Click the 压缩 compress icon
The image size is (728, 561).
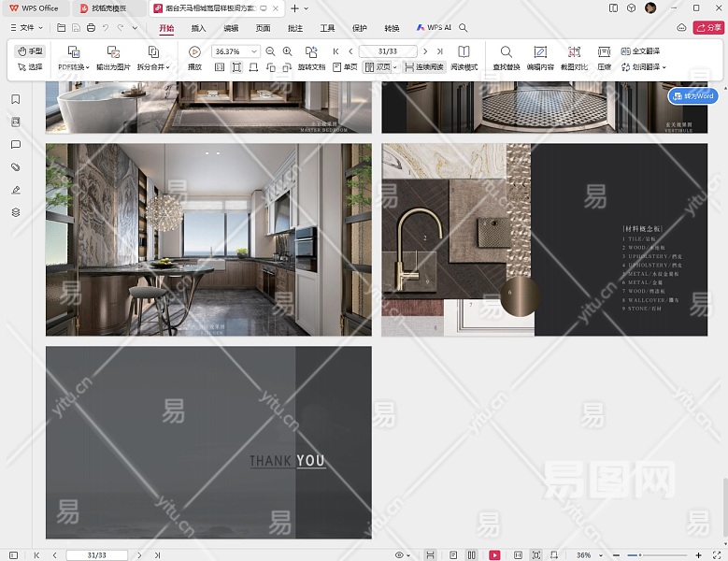605,52
